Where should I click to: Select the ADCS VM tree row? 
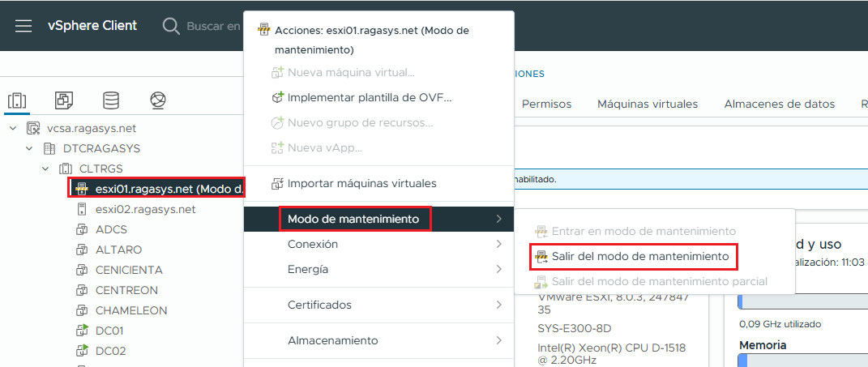(x=111, y=229)
